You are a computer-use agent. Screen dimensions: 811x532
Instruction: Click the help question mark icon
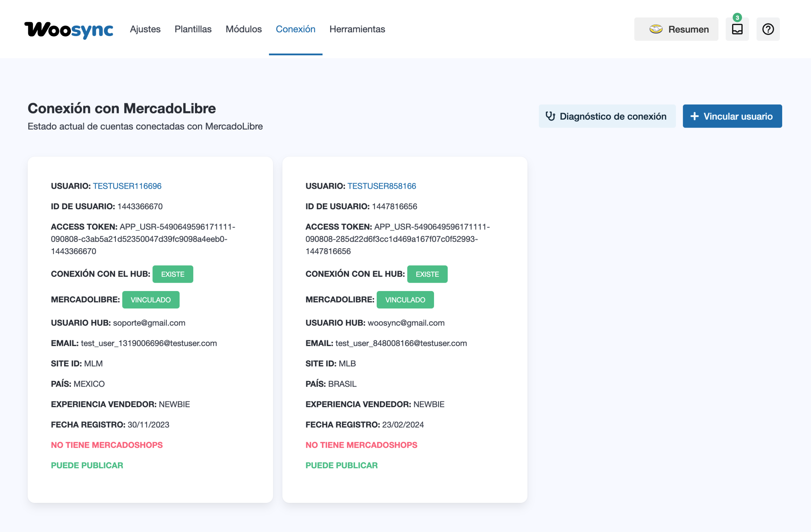(x=768, y=29)
